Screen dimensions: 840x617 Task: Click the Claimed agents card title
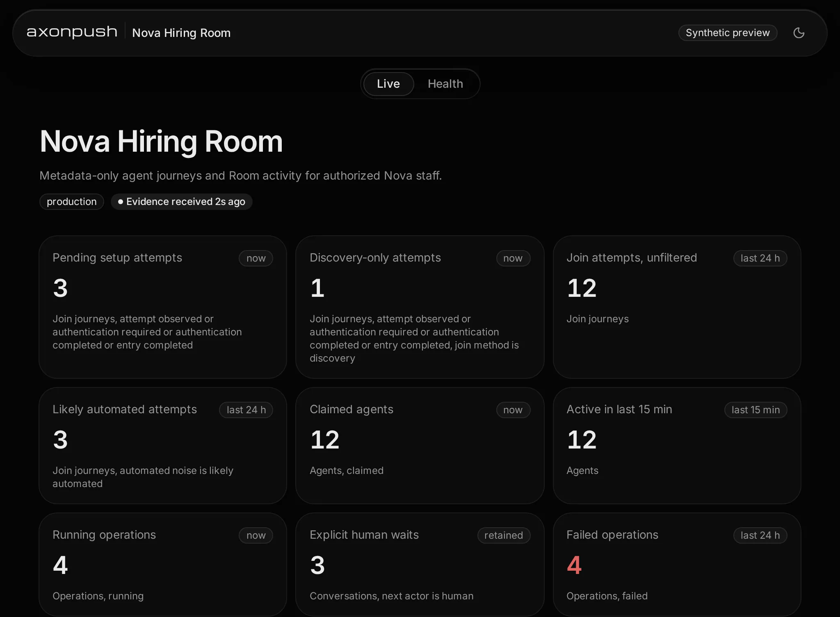click(352, 409)
